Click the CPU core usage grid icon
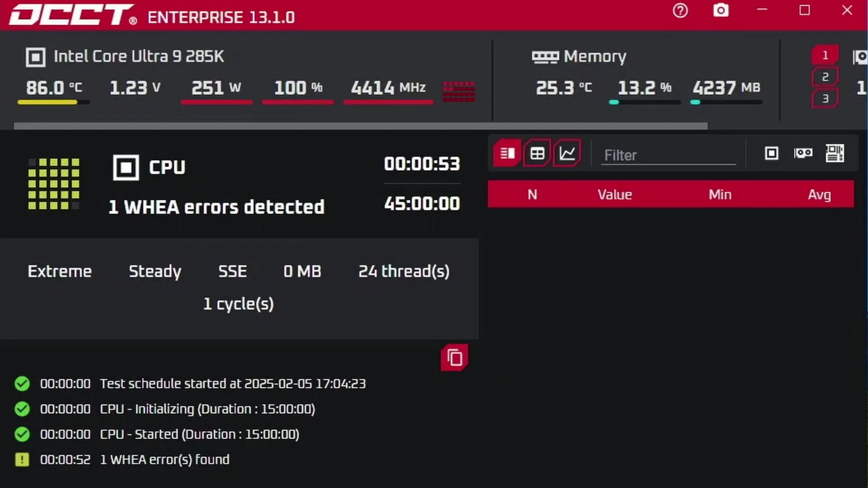Image resolution: width=868 pixels, height=488 pixels. click(54, 183)
